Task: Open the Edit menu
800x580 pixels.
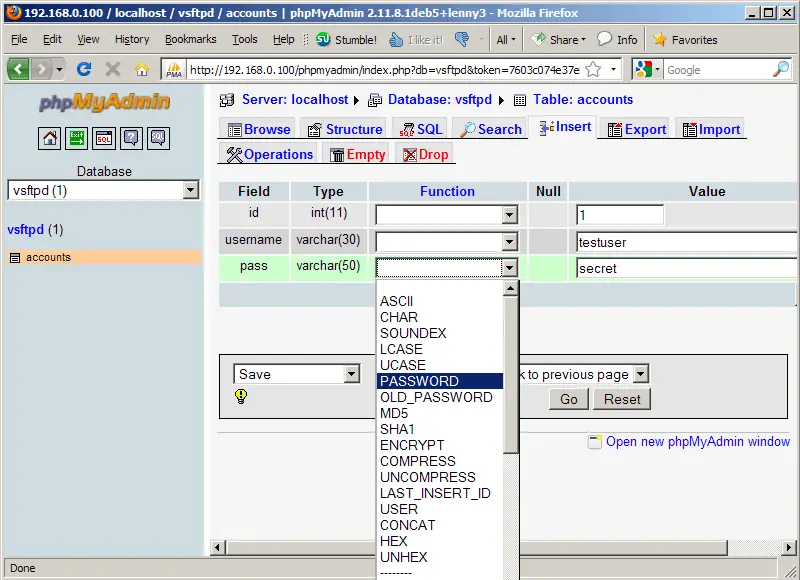Action: (x=52, y=39)
